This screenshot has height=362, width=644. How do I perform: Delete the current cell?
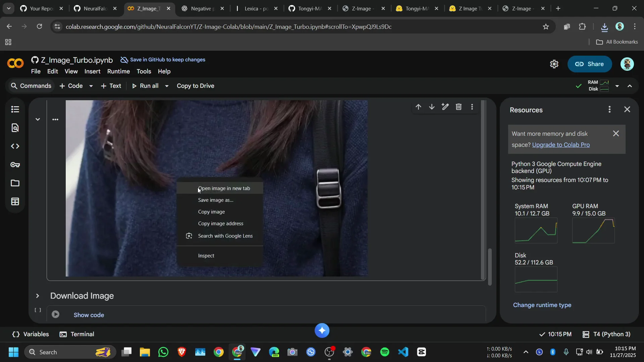[459, 107]
